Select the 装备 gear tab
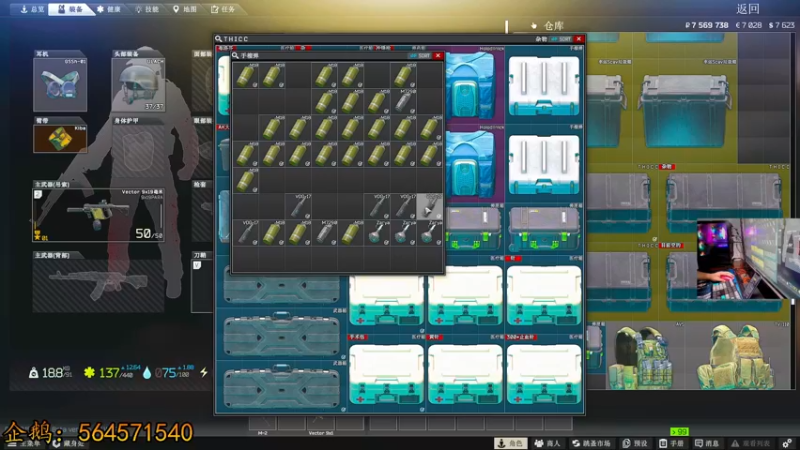800x450 pixels. [x=70, y=9]
